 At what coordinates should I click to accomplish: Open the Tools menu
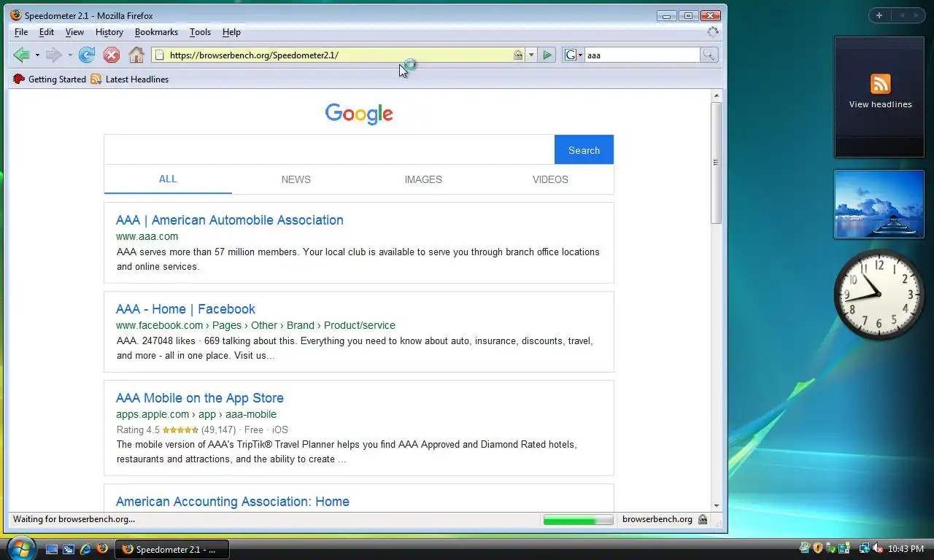point(200,32)
